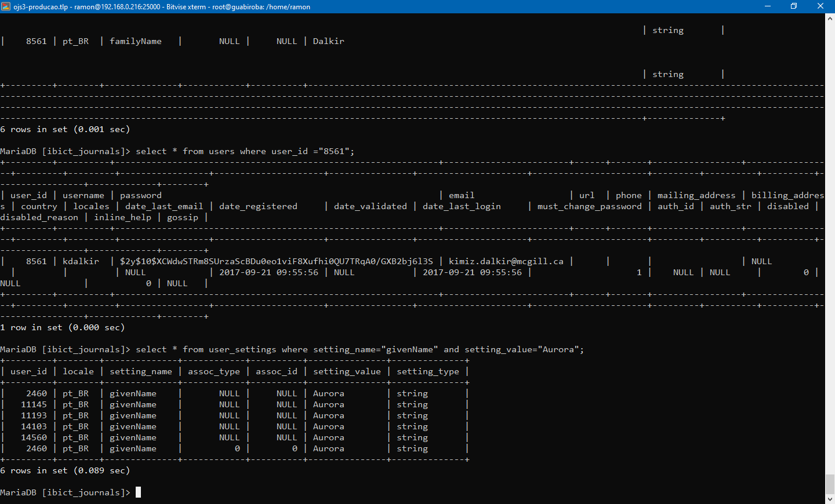Click the phone column header
This screenshot has width=835, height=504.
629,195
